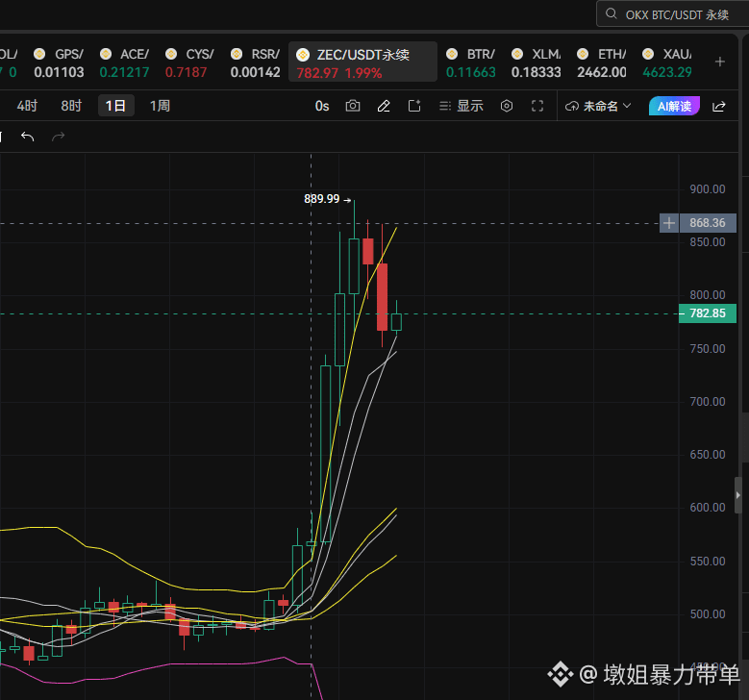Select the 4时 timeframe
Viewport: 749px width, 700px height.
27,106
